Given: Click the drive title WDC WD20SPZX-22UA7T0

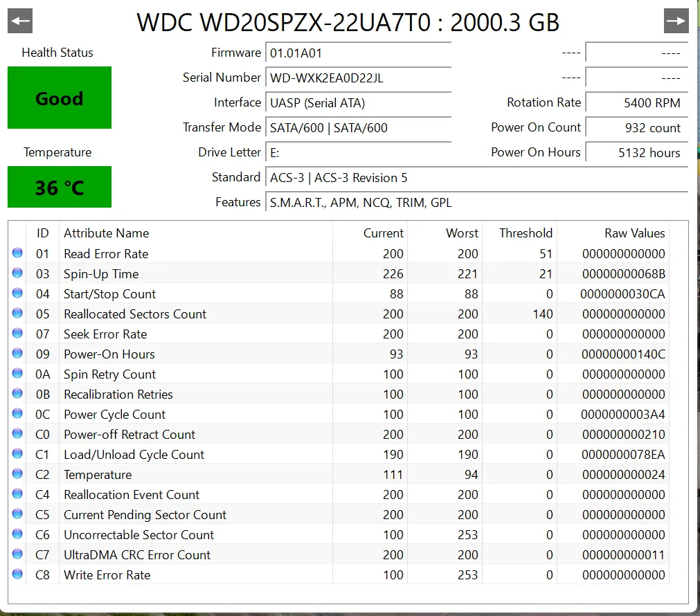Looking at the screenshot, I should click(x=350, y=22).
